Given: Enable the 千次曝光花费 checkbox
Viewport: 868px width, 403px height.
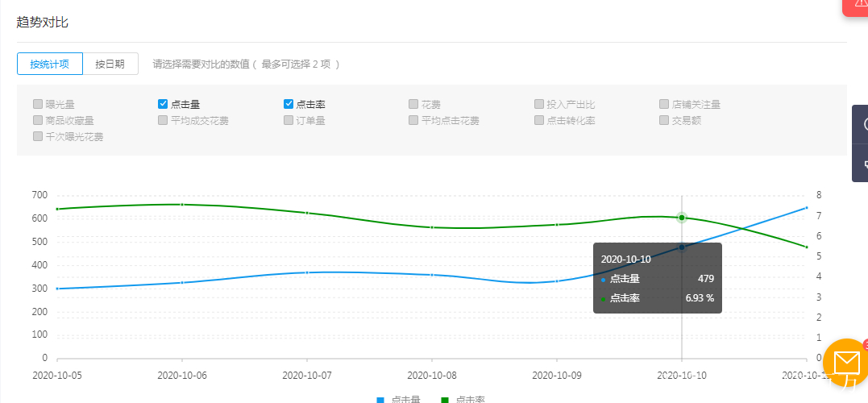Looking at the screenshot, I should 38,137.
